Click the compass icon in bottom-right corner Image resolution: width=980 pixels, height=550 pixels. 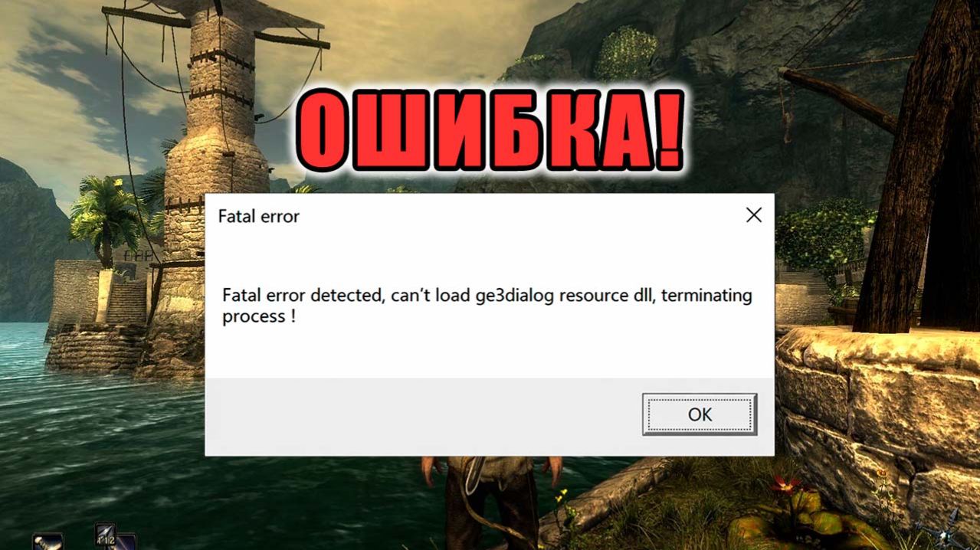click(944, 533)
